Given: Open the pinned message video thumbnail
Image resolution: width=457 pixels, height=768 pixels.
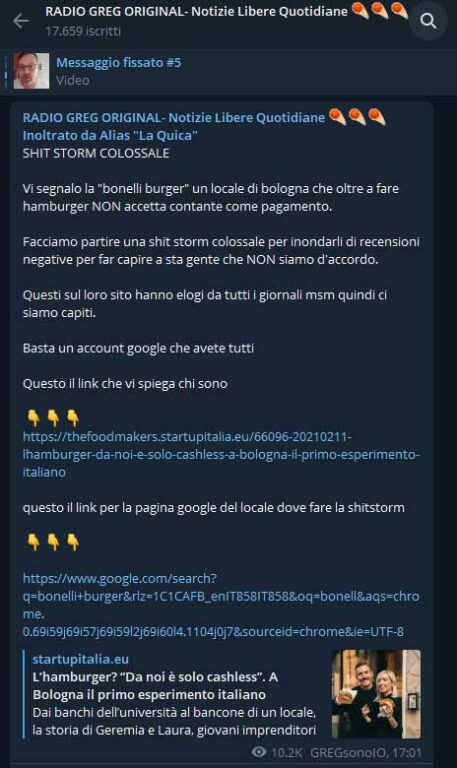Looking at the screenshot, I should [31, 71].
